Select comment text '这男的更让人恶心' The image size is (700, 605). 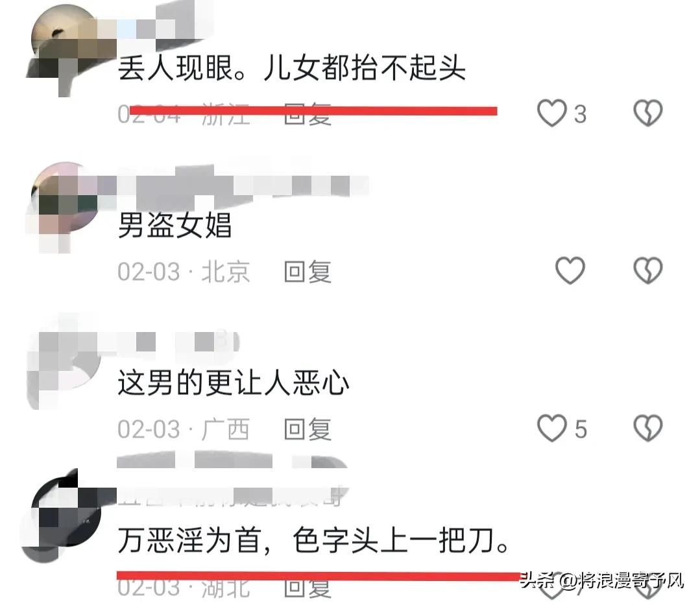233,383
